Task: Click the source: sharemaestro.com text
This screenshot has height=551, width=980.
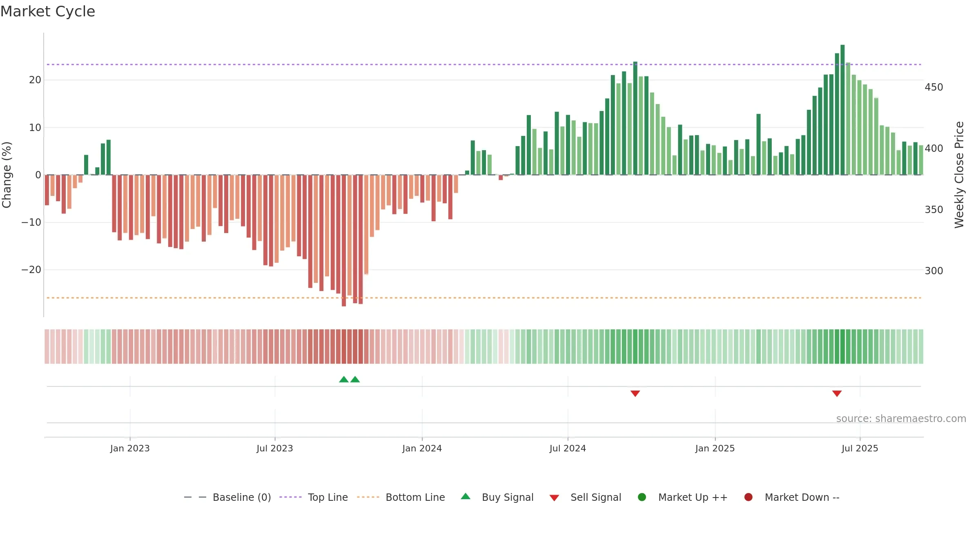Action: tap(901, 418)
